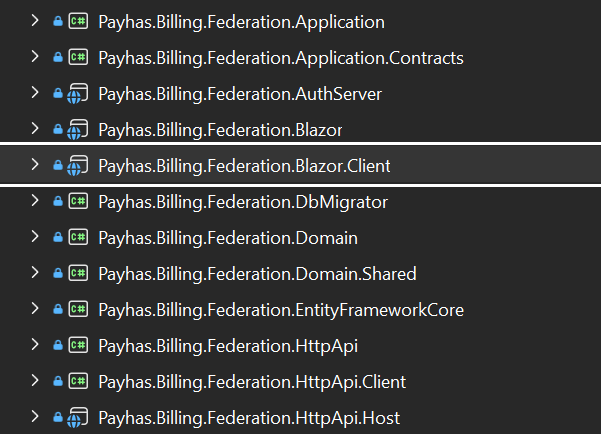The width and height of the screenshot is (601, 434).
Task: Expand the Payhas.Billing.Federation.AuthServer project
Action: [x=36, y=94]
